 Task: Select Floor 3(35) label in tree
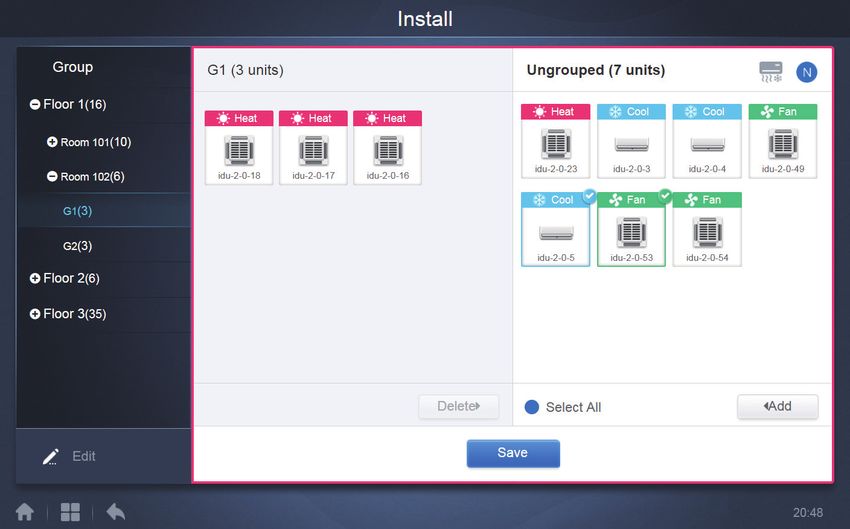coord(75,314)
